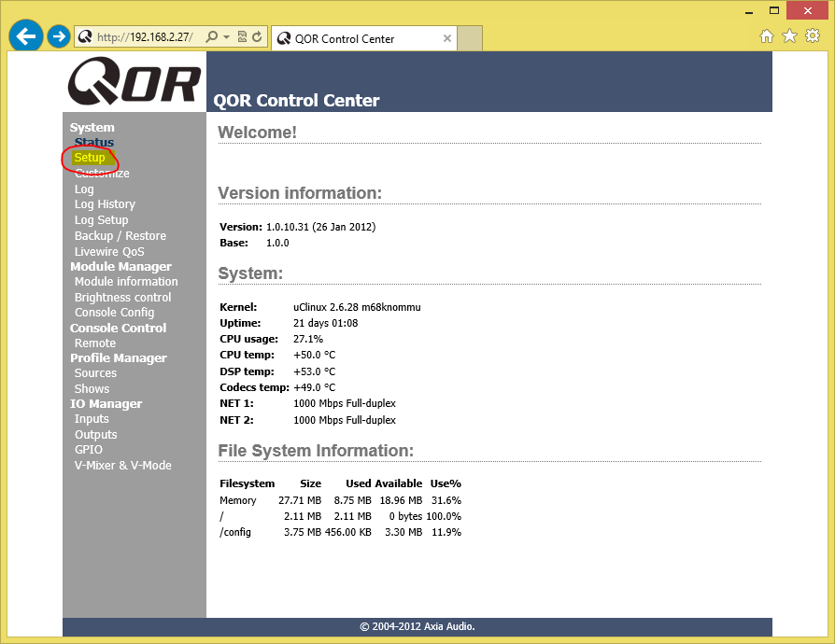Open favorites star icon
The width and height of the screenshot is (835, 644).
coord(789,36)
